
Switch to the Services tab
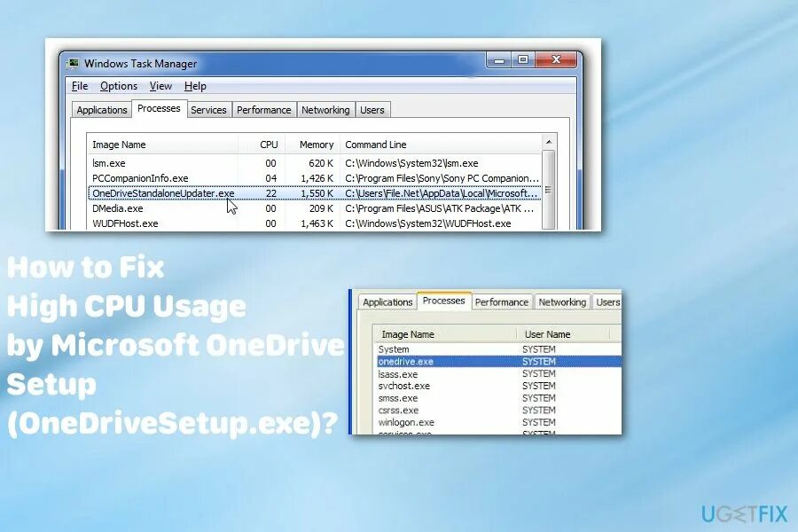208,110
